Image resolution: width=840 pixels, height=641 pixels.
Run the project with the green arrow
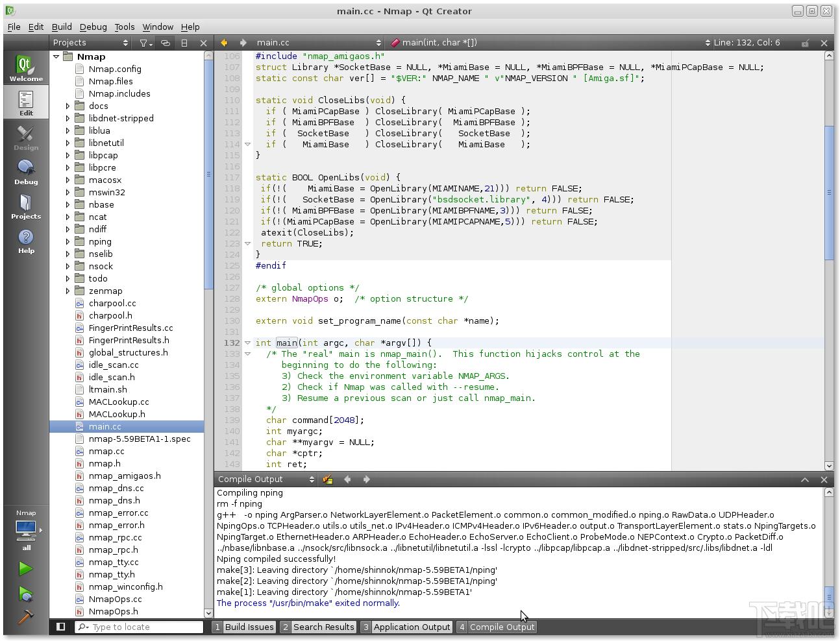pos(25,569)
